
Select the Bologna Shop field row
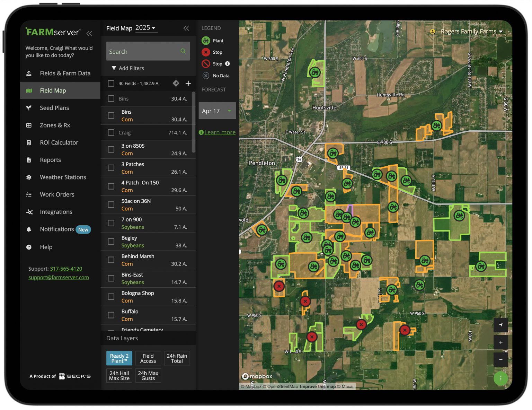(148, 297)
